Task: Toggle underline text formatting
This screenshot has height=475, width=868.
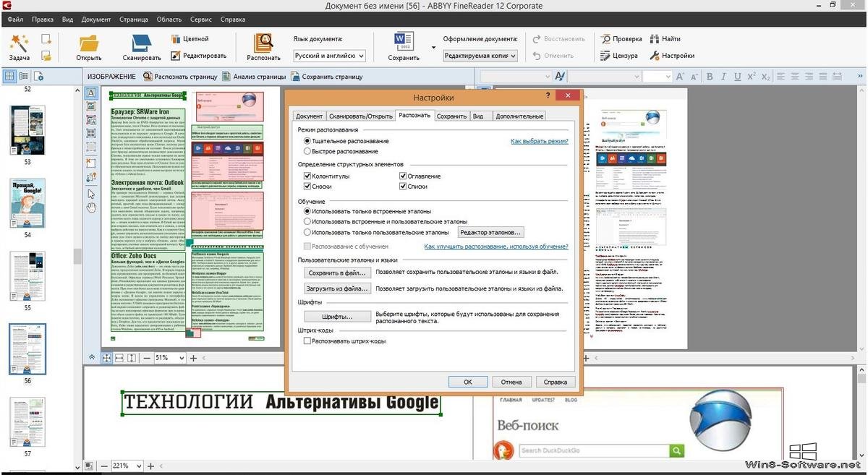Action: (737, 76)
